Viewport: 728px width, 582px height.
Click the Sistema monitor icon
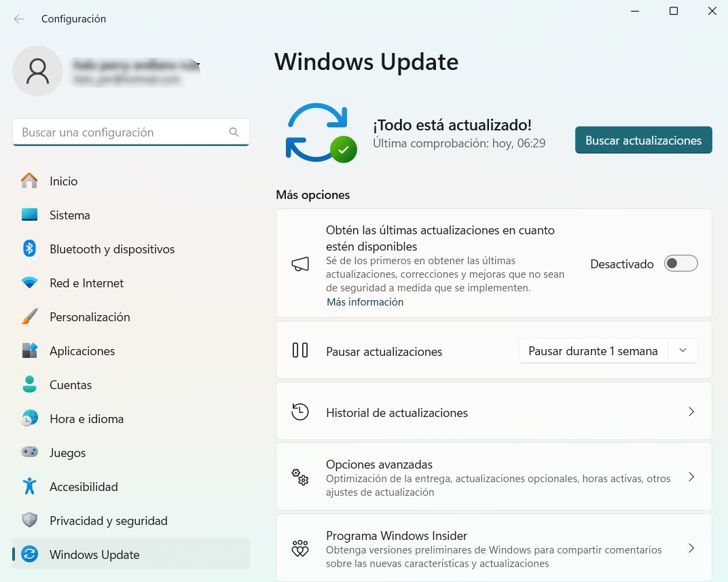[29, 215]
